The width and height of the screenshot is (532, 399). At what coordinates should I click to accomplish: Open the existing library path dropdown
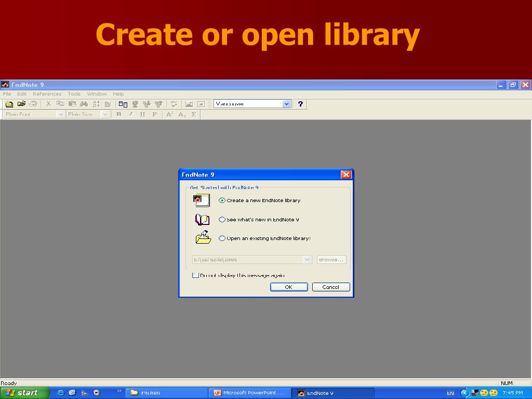coord(307,259)
